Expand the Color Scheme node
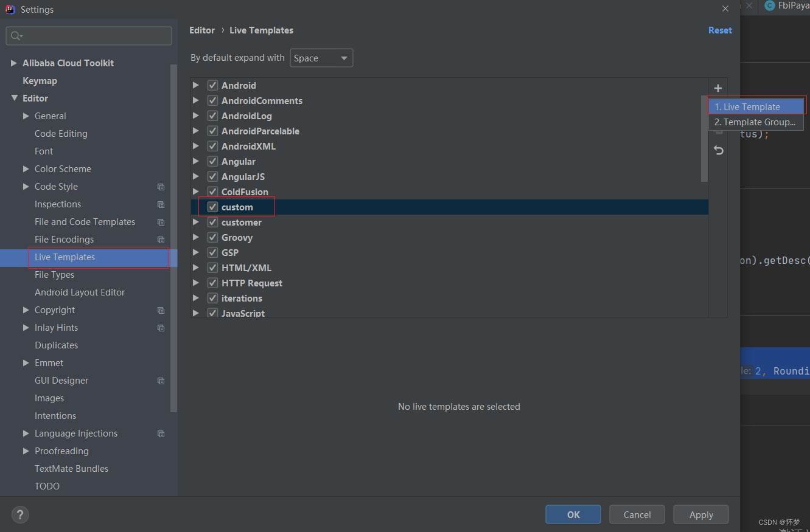 (x=26, y=168)
